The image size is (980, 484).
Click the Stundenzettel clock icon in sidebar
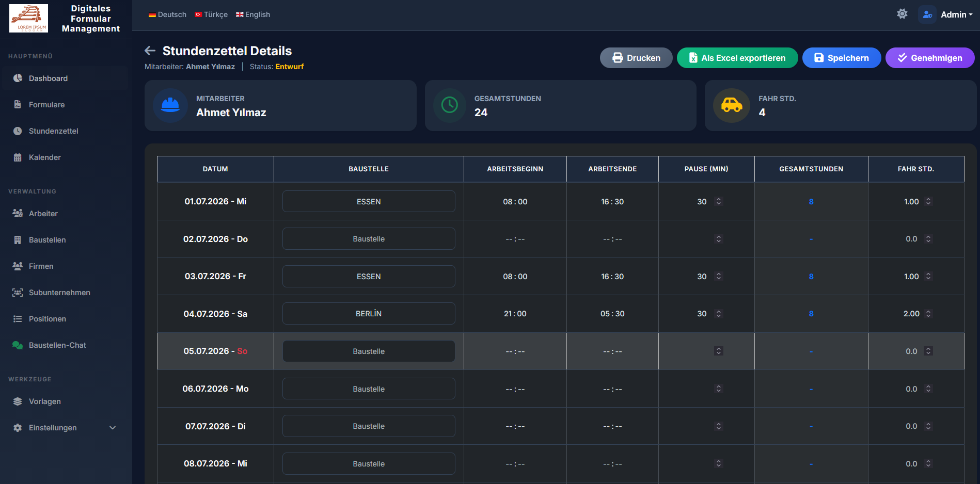(x=18, y=131)
